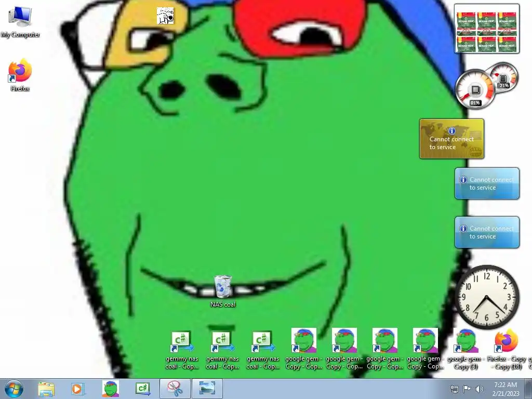Click the upper blue Cannot connect gadget
Image resolution: width=532 pixels, height=399 pixels.
(487, 183)
